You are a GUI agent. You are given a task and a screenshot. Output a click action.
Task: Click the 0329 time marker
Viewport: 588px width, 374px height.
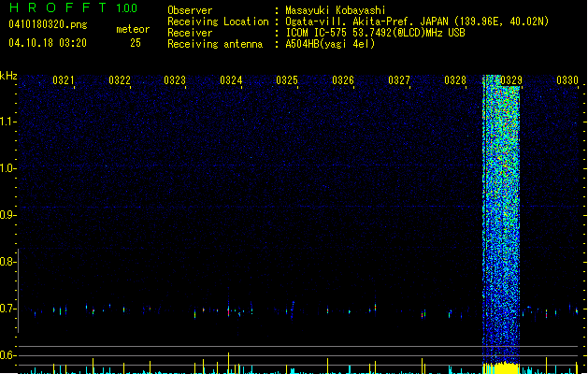point(511,79)
